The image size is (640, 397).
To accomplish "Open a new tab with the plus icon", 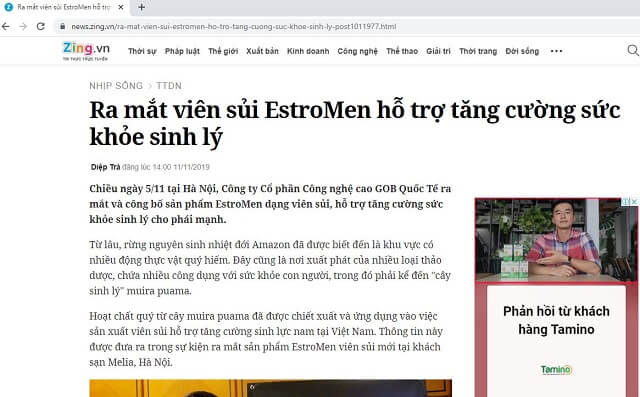I will pyautogui.click(x=141, y=7).
